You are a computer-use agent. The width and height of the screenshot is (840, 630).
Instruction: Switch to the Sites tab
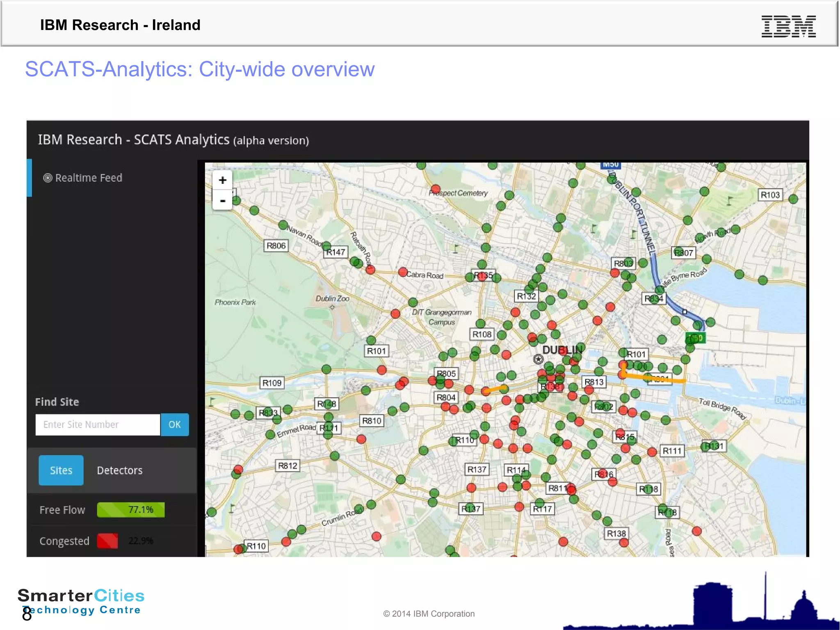coord(61,470)
